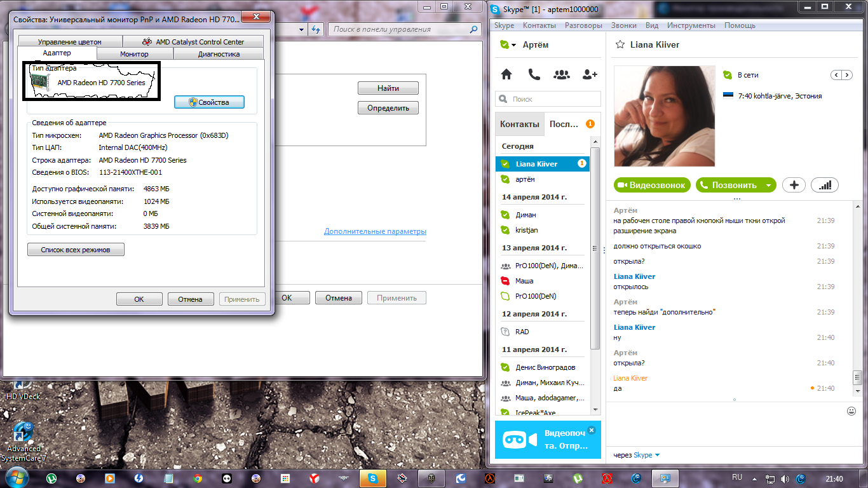Select the Маша contact row
The width and height of the screenshot is (868, 488).
click(543, 281)
